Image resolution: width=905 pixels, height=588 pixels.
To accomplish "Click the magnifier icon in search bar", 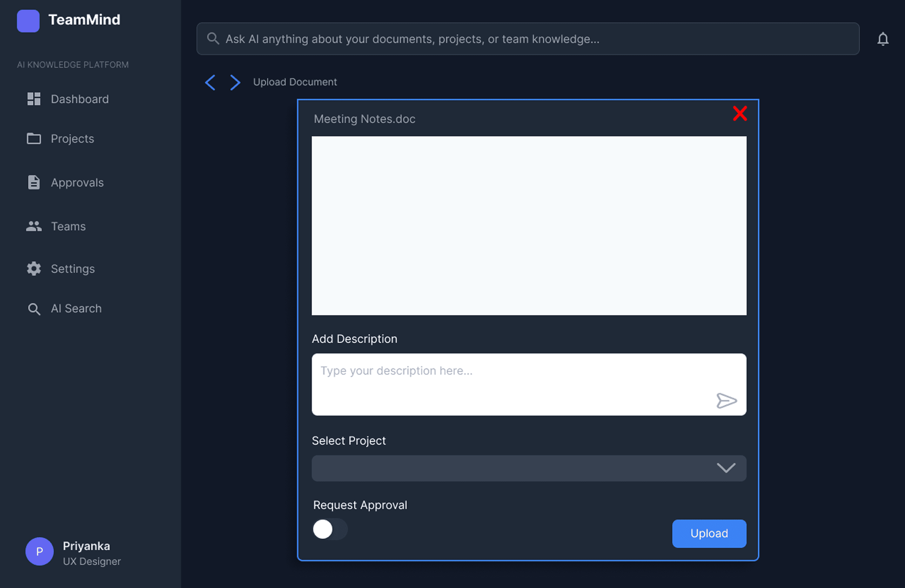I will [x=213, y=39].
